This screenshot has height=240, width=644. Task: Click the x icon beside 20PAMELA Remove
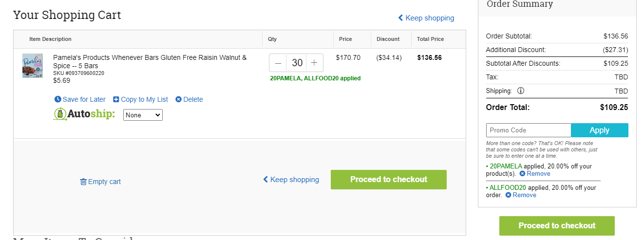point(522,174)
